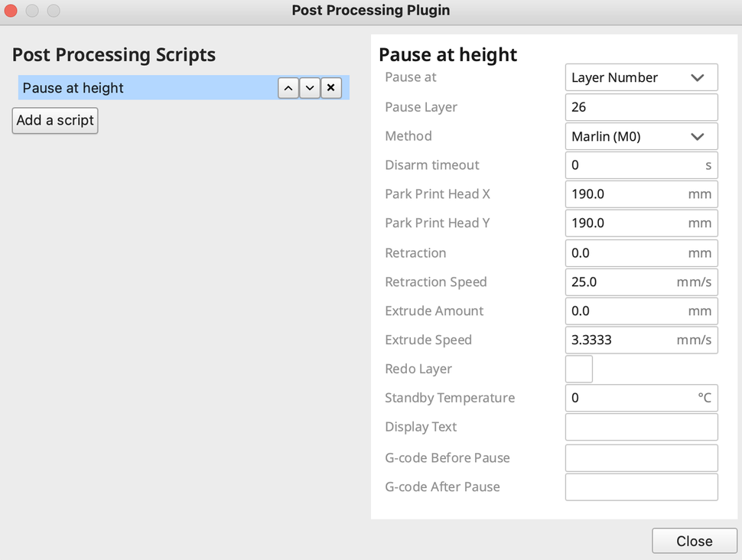Click the Display Text input box
This screenshot has width=742, height=560.
coord(641,427)
